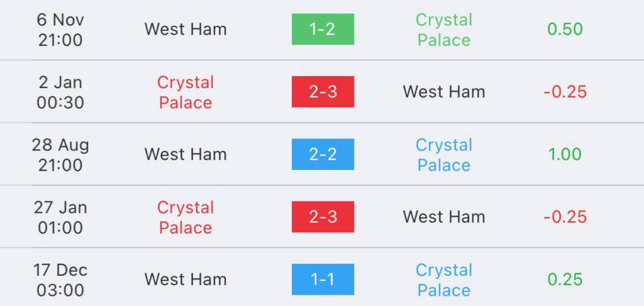Open the green 1-2 score badge
Viewport: 644px width, 306px height.
pos(323,29)
